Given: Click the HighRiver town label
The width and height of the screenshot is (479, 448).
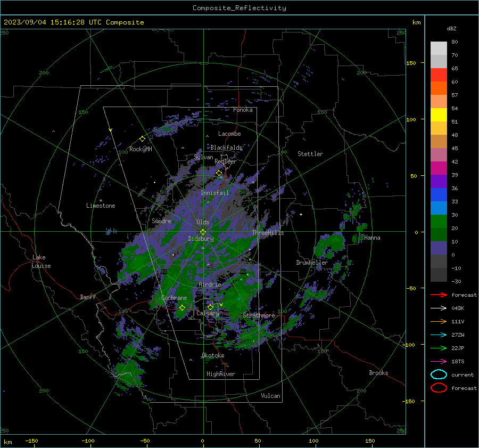Looking at the screenshot, I should click(x=221, y=374).
